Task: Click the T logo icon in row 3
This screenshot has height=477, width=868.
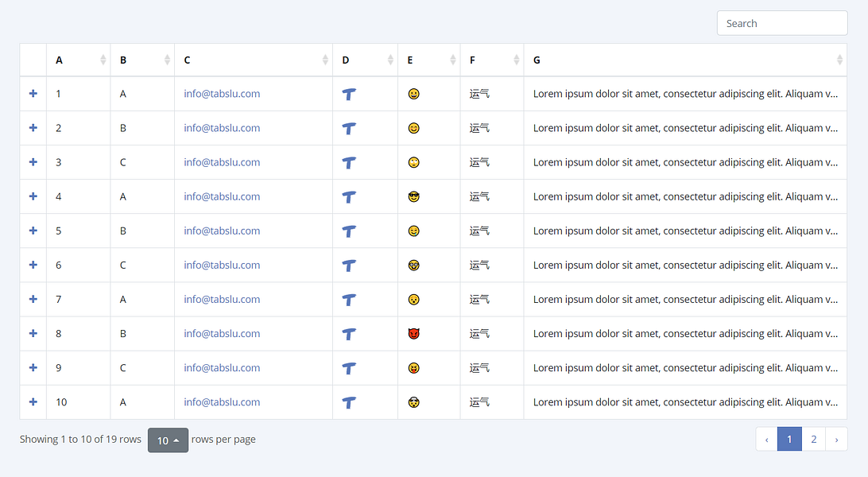Action: [349, 163]
